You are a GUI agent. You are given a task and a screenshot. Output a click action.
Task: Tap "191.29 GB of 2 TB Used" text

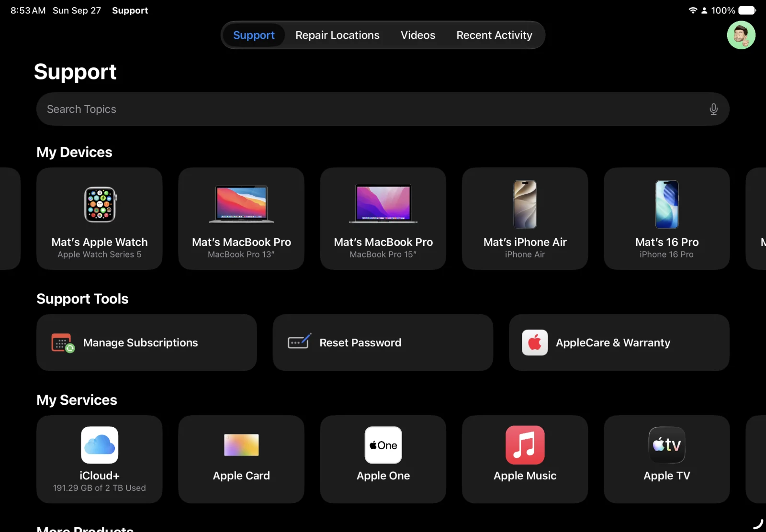tap(100, 488)
